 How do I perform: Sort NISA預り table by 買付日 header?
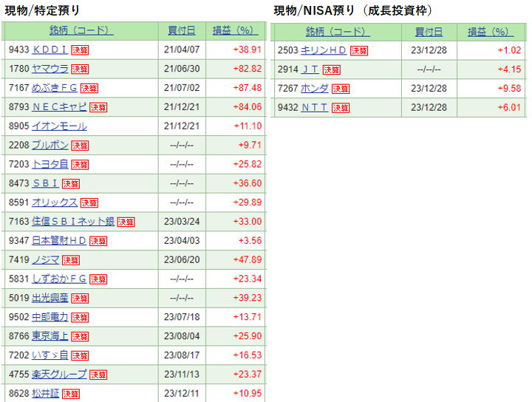pyautogui.click(x=429, y=32)
